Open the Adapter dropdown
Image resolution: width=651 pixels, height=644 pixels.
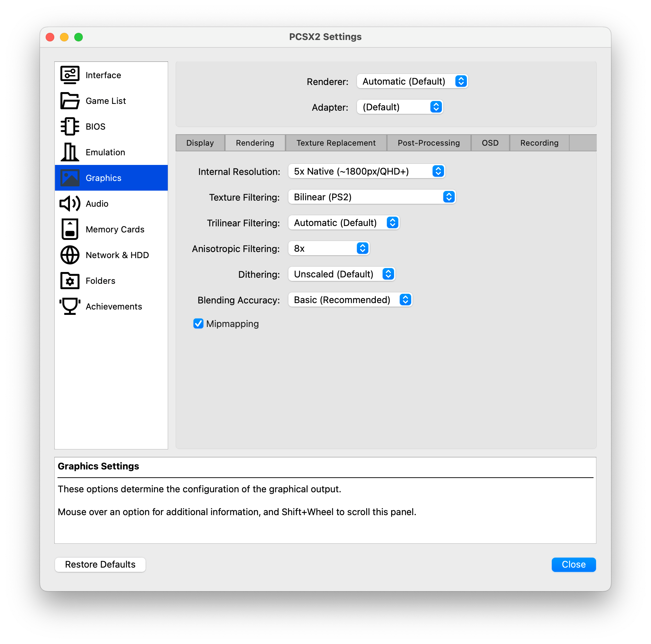400,107
